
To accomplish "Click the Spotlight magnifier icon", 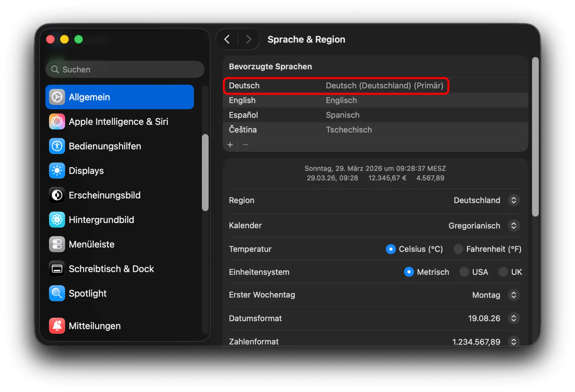I will (57, 293).
